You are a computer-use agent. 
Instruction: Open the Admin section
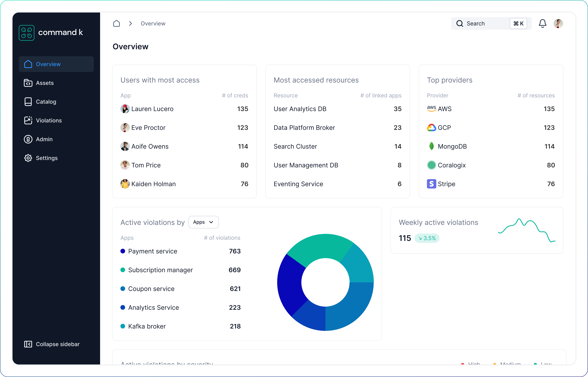(x=56, y=139)
